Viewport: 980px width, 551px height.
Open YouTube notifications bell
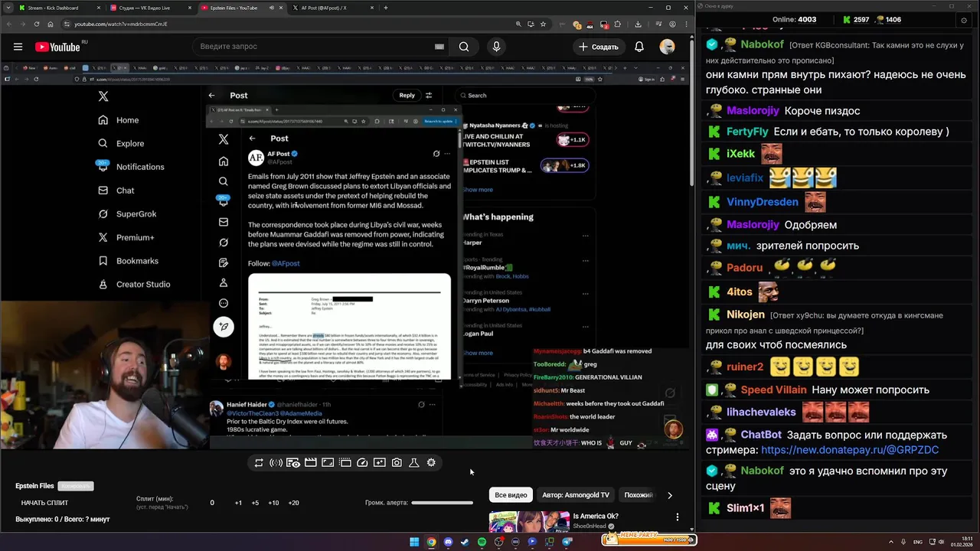[639, 47]
